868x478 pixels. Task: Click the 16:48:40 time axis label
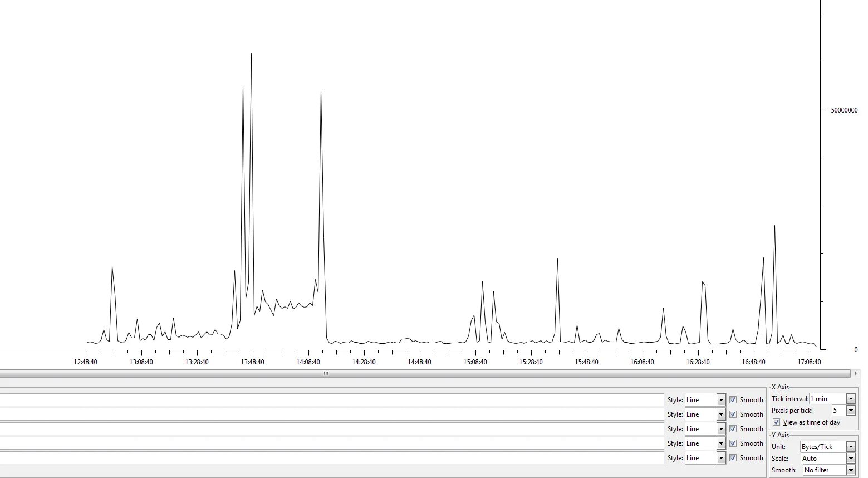[x=753, y=362]
